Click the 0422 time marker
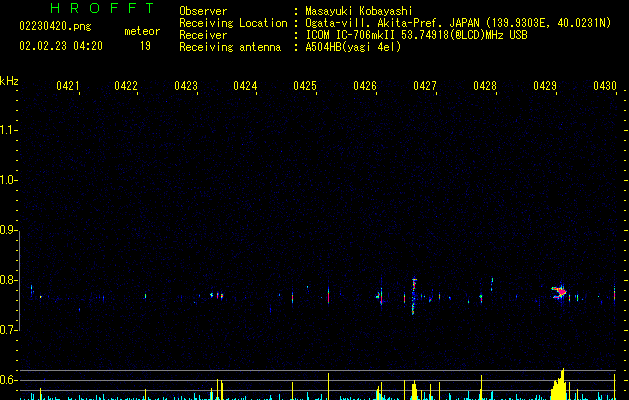 pyautogui.click(x=126, y=86)
